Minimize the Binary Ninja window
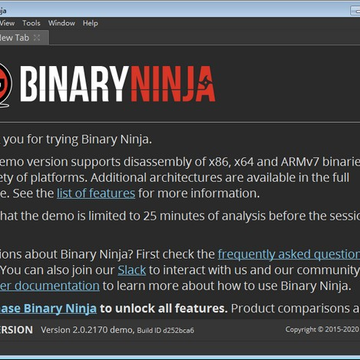Screen dimensions: 360x360 point(356,11)
